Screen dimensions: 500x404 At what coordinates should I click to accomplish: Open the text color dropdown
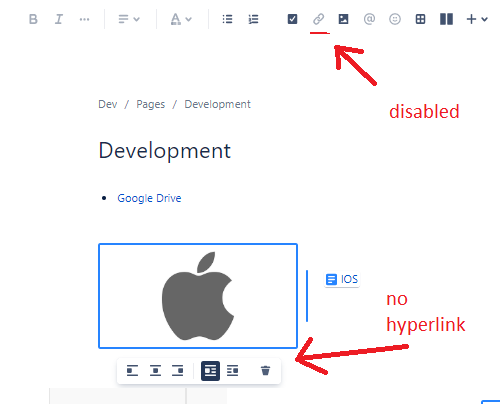pyautogui.click(x=181, y=19)
